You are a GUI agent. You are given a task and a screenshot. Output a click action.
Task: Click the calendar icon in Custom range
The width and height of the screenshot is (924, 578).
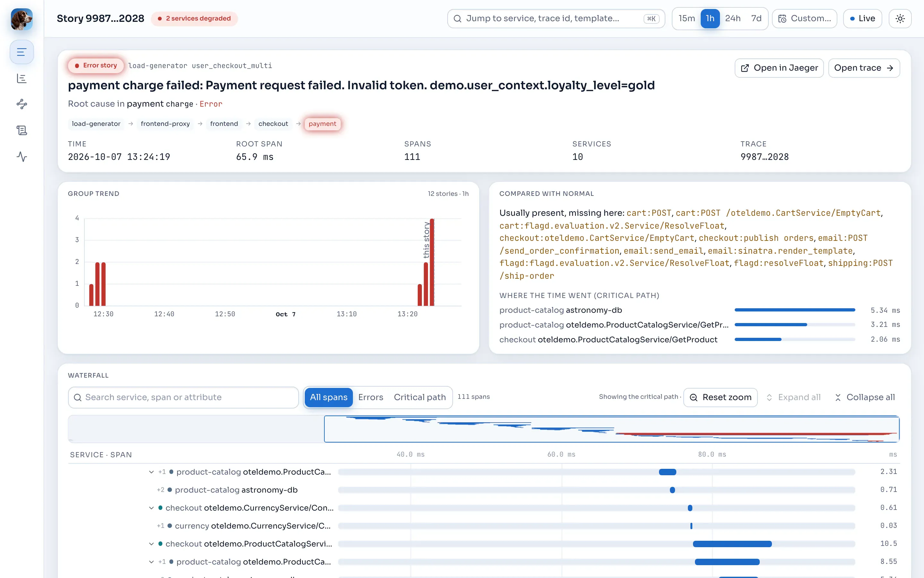pos(782,19)
